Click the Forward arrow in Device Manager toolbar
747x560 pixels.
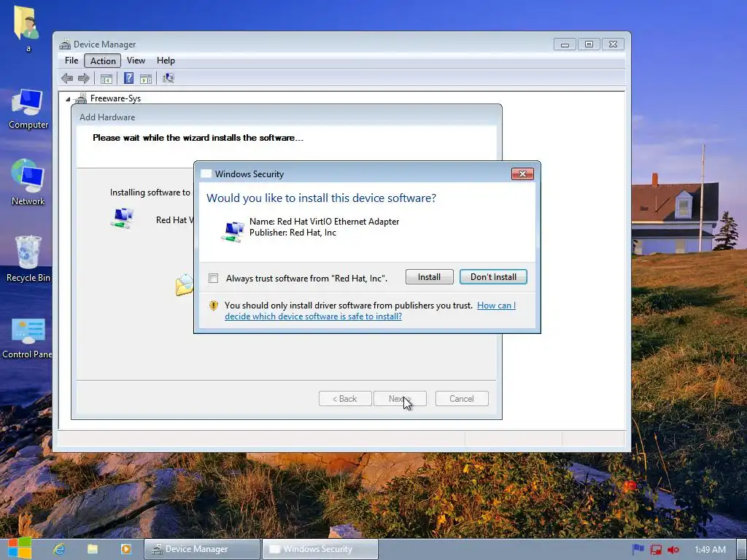[x=83, y=79]
